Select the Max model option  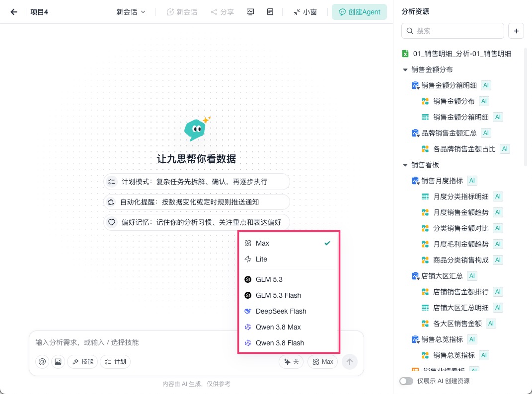(289, 243)
